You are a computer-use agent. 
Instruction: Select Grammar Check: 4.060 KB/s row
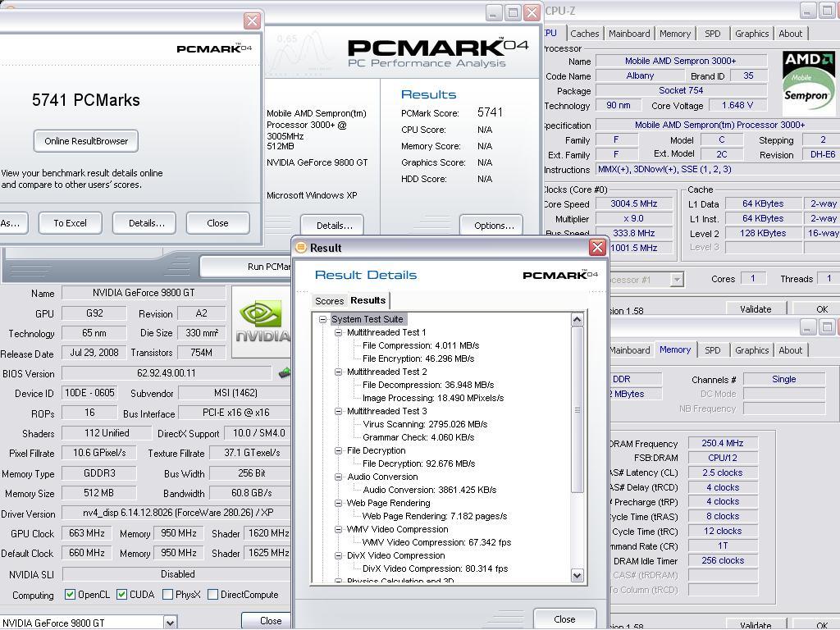418,437
